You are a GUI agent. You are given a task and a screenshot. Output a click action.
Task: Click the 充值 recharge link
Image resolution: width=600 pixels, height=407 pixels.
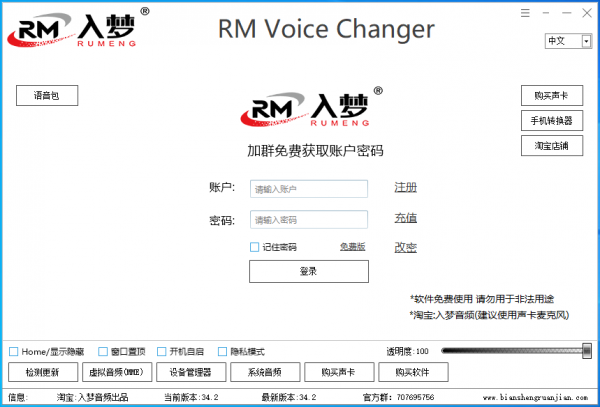click(406, 218)
